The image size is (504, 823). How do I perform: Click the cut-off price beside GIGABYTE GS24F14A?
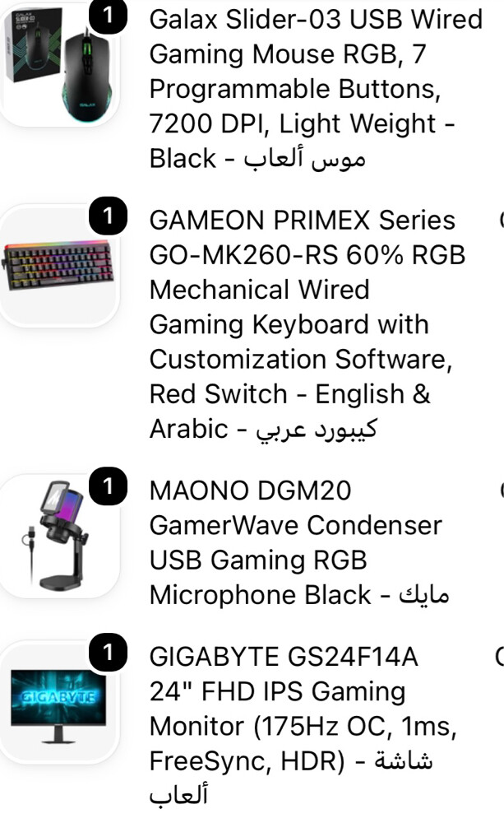500,657
